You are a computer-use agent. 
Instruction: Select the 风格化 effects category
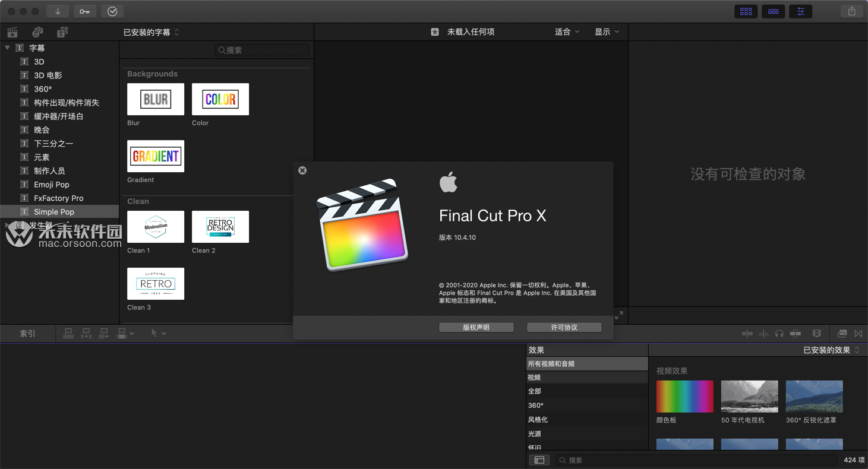pos(587,420)
